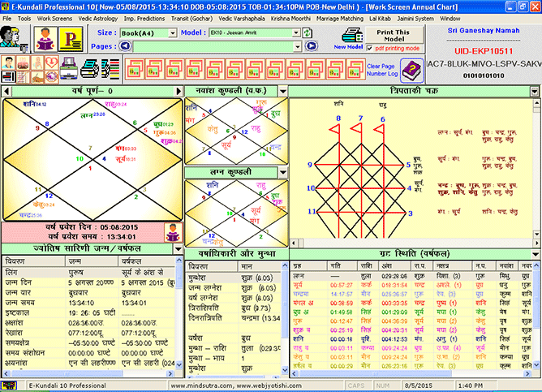Open the Krishna Moorthi menu

[x=290, y=19]
